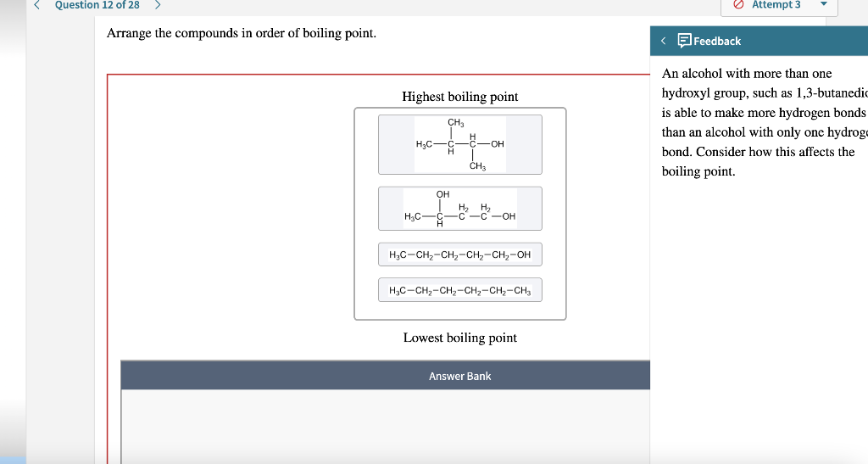868x464 pixels.
Task: Select the hexane formula tile
Action: pyautogui.click(x=460, y=290)
